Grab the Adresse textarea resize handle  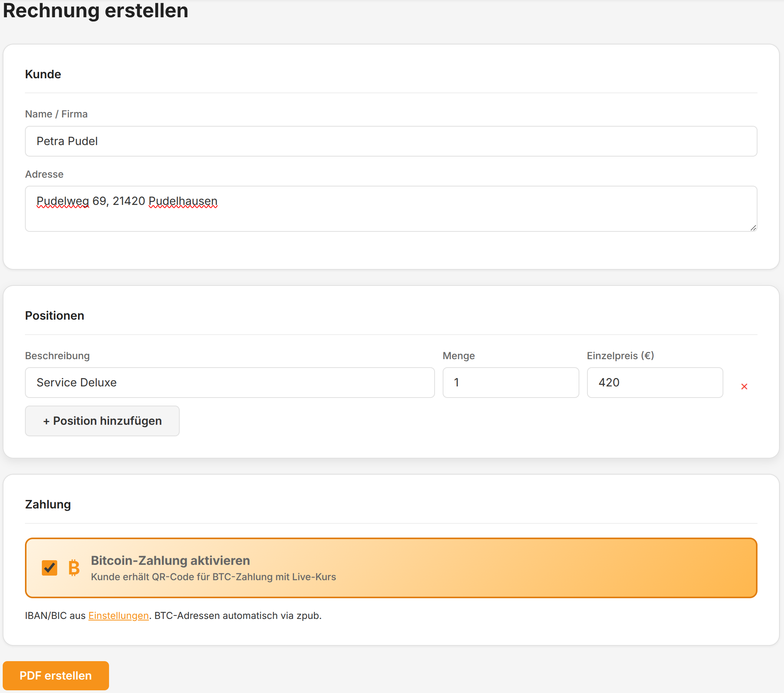(753, 228)
